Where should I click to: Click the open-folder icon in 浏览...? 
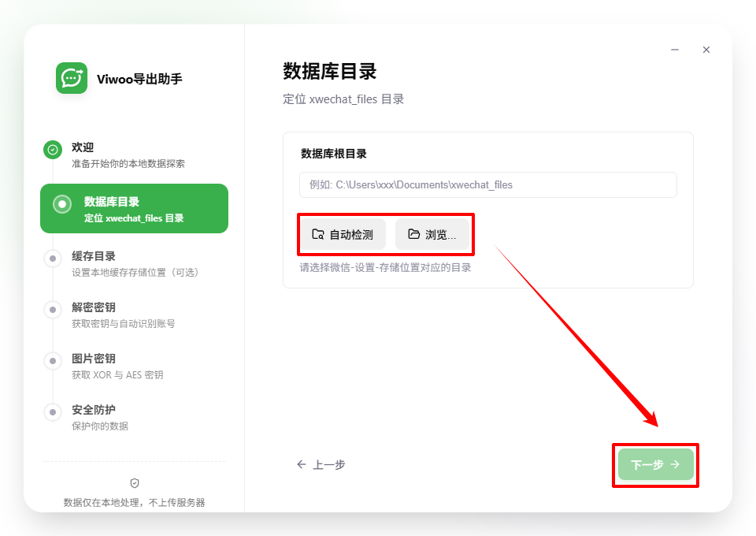413,234
